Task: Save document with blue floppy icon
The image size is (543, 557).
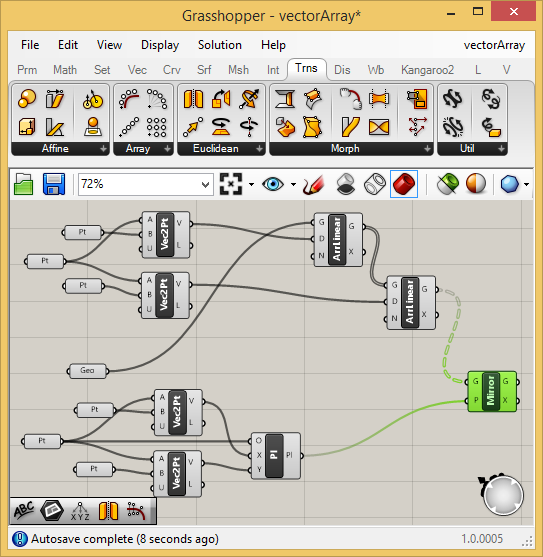Action: tap(54, 184)
